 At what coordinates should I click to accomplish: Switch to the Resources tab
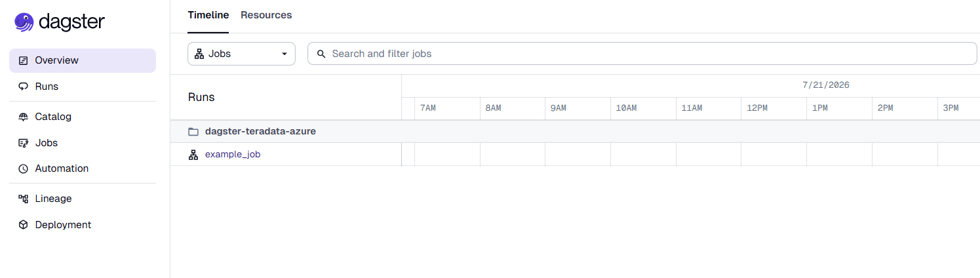pyautogui.click(x=266, y=15)
